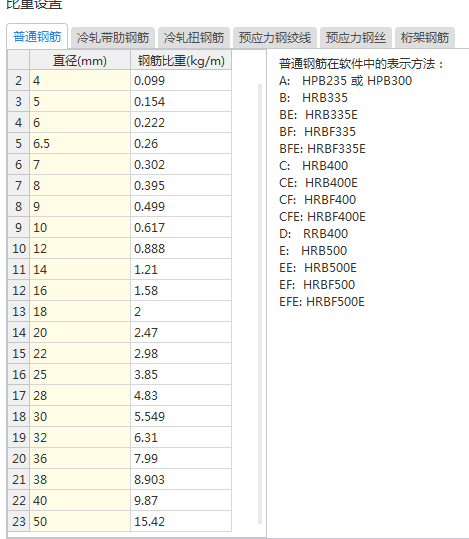This screenshot has width=469, height=539.
Task: Select weight cell 7.99
Action: point(181,458)
